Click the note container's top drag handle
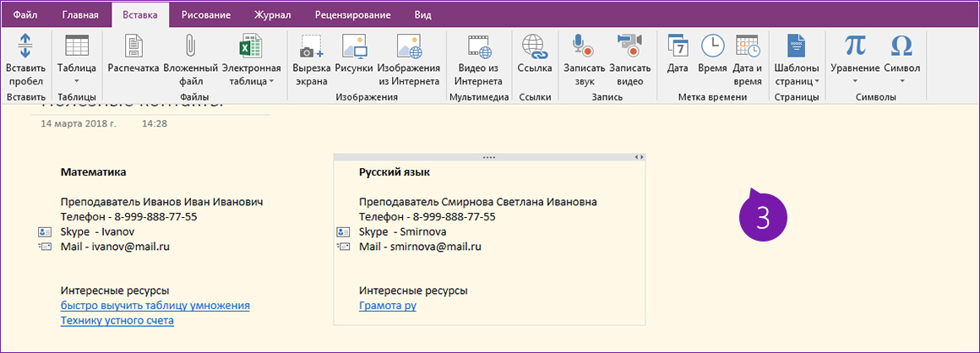Screen dimensions: 980x353 point(488,157)
